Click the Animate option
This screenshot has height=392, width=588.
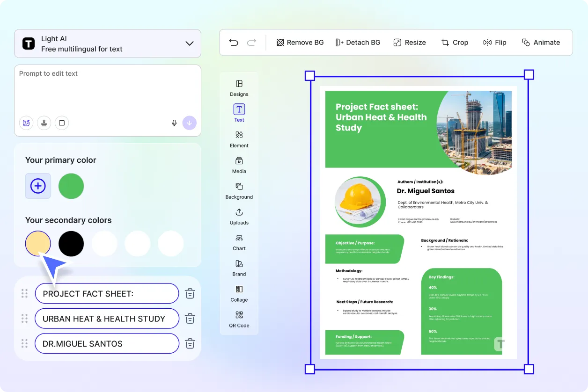click(x=541, y=43)
